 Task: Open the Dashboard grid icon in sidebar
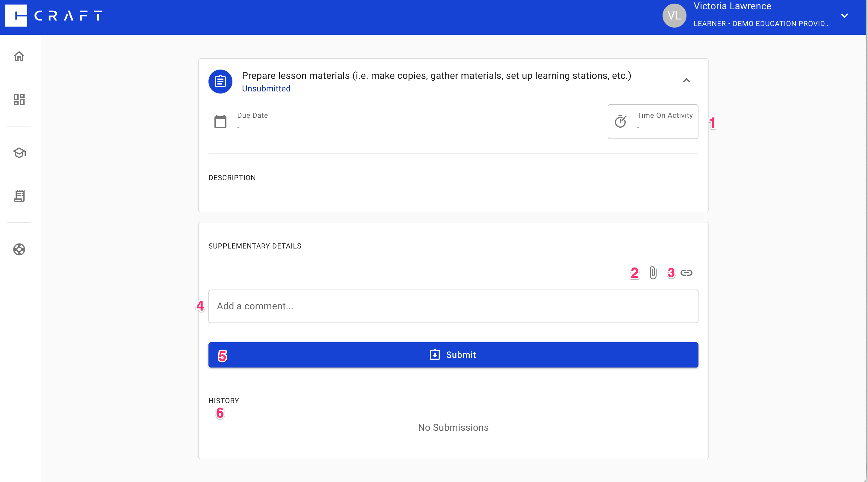click(19, 100)
